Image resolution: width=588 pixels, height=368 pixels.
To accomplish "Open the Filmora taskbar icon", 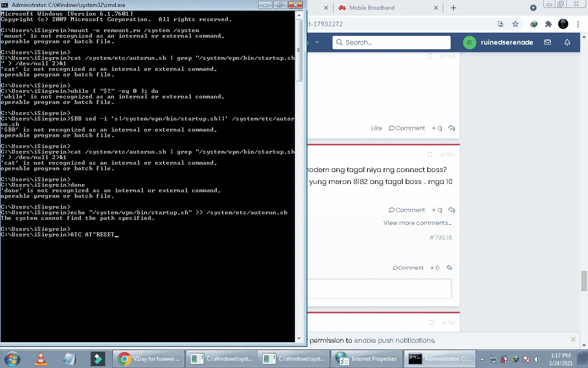I will [98, 358].
